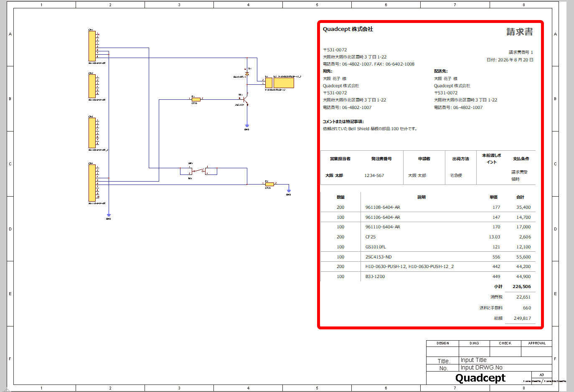Viewport: 574px width, 392px height.
Task: Click the R1 resistor symbol
Action: pyautogui.click(x=196, y=99)
